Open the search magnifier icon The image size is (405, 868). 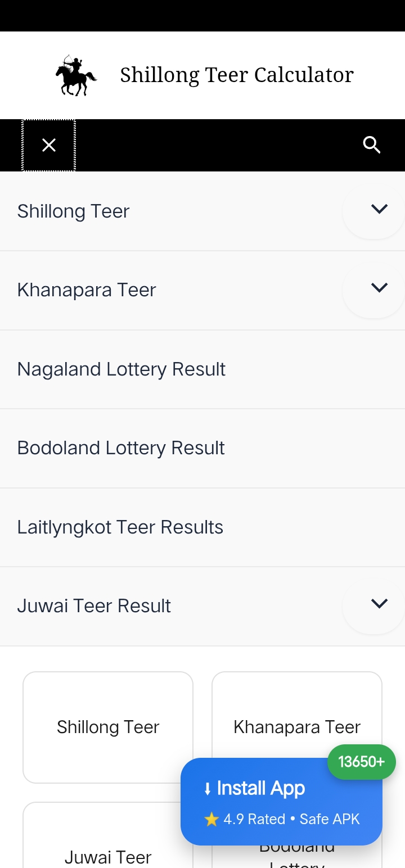(372, 145)
